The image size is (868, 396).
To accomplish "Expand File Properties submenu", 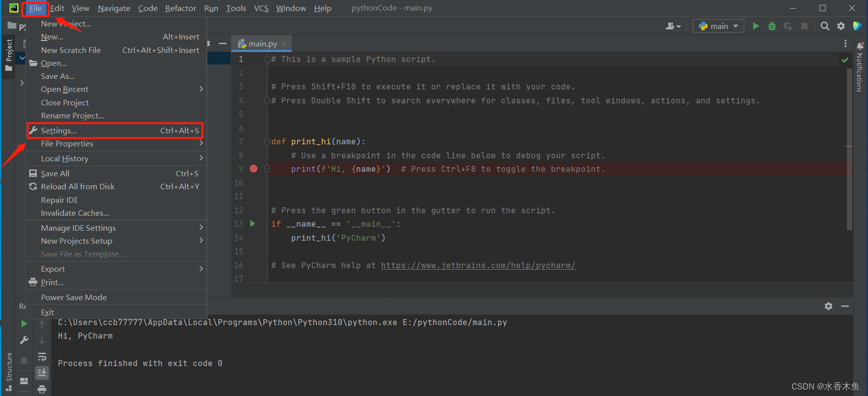I will pyautogui.click(x=116, y=144).
